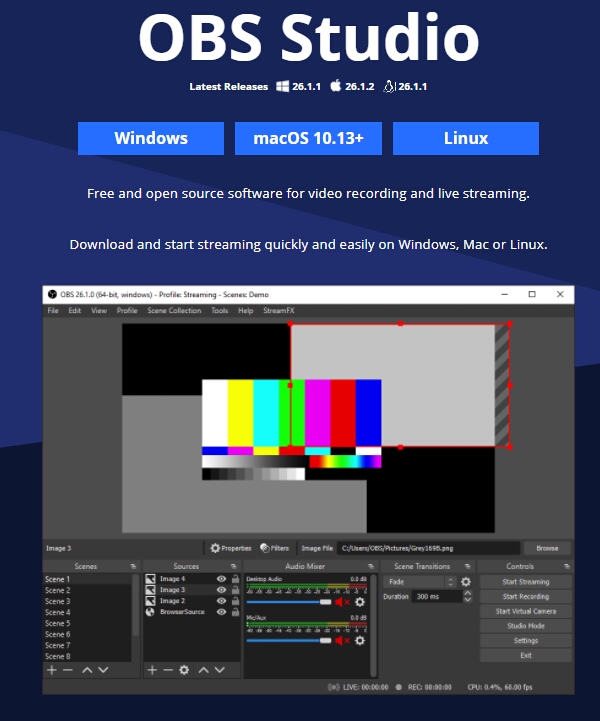This screenshot has height=721, width=600.
Task: Unmute the Mic/Aux speaker icon
Action: 342,641
